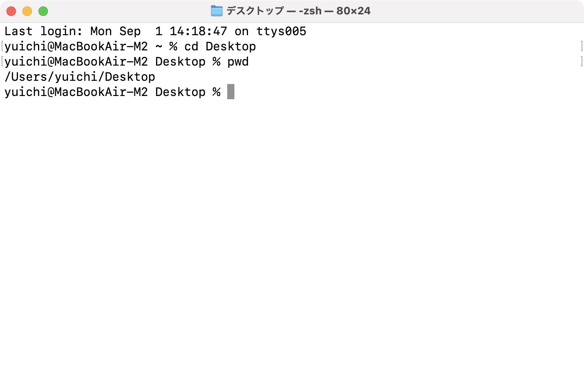The width and height of the screenshot is (584, 392).
Task: Click the left bracket mark before cd Desktop prompt
Action: click(x=2, y=46)
